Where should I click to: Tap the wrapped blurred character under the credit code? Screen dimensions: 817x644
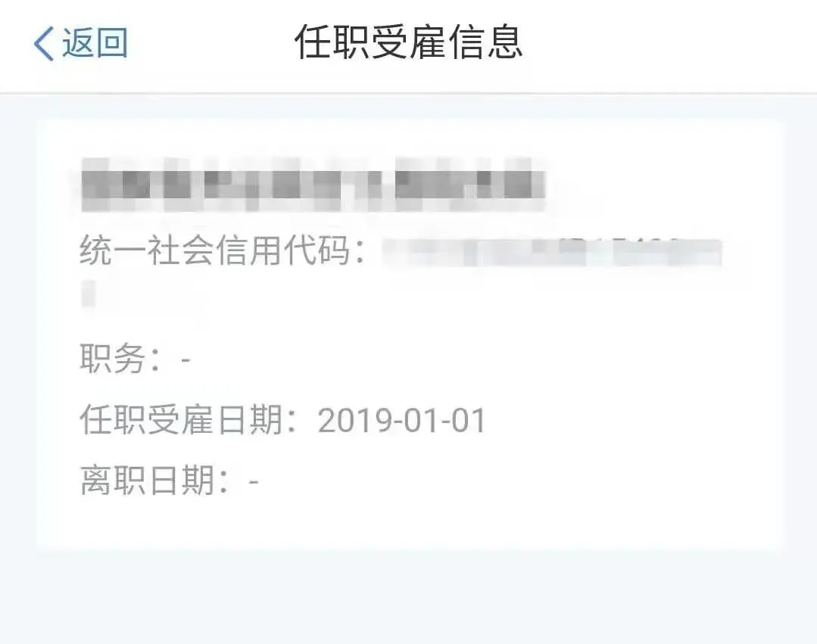89,294
